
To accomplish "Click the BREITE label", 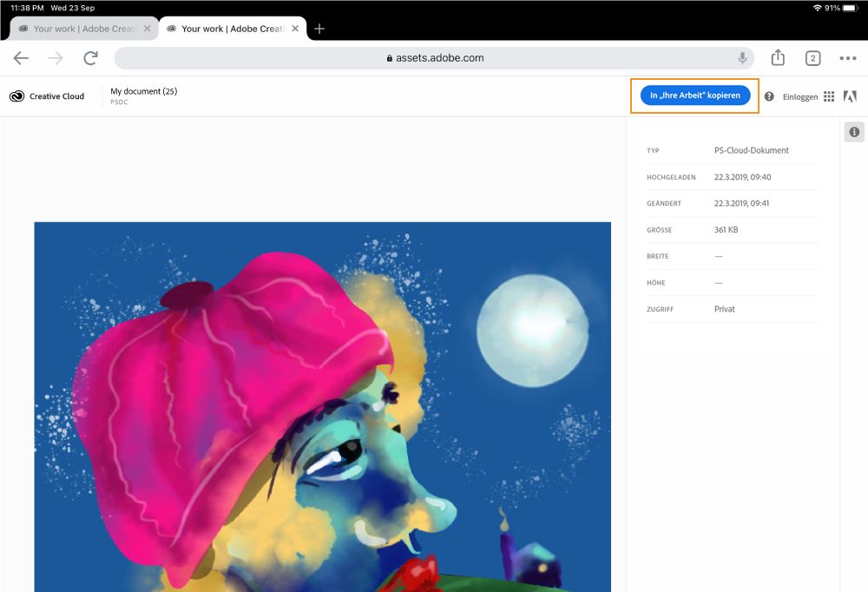I will (x=658, y=256).
